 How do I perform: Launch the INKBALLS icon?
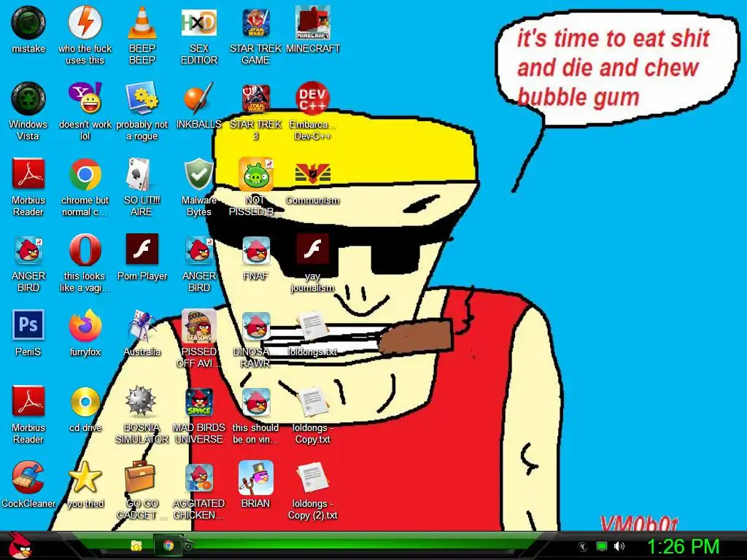(x=198, y=98)
